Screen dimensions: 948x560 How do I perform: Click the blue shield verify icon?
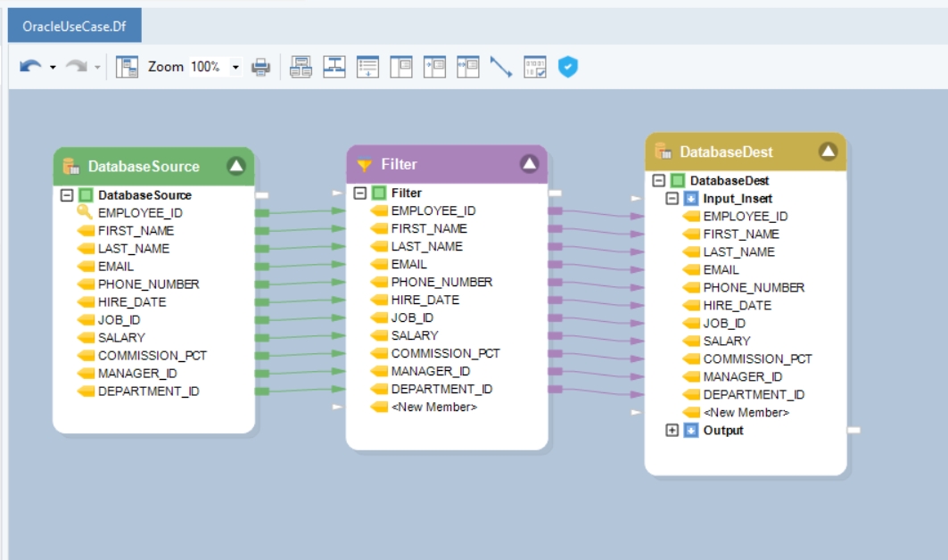coord(568,67)
